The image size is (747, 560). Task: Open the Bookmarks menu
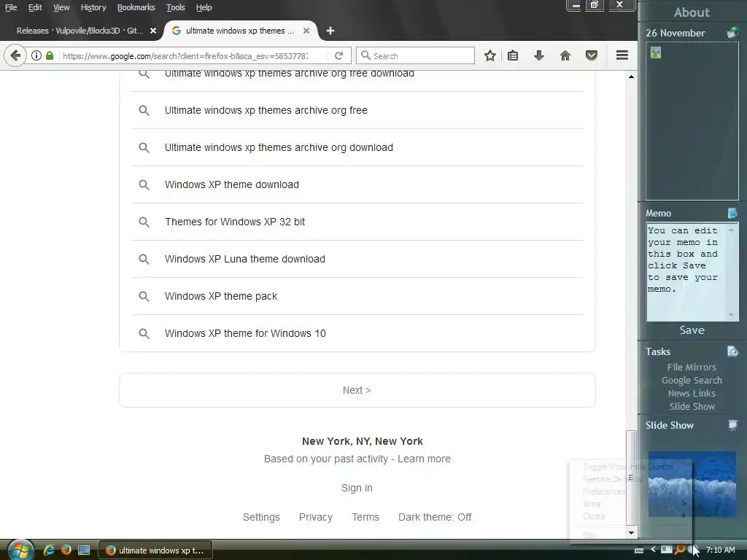(136, 7)
